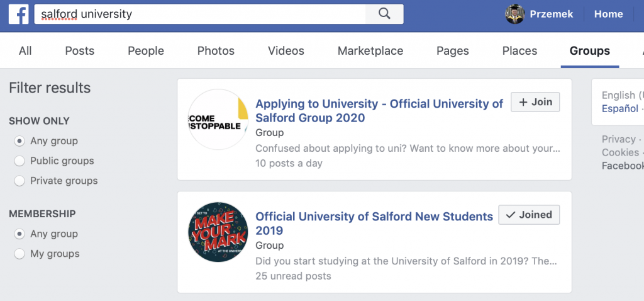This screenshot has height=301, width=644.
Task: Open the Przemek profile link
Action: (551, 14)
